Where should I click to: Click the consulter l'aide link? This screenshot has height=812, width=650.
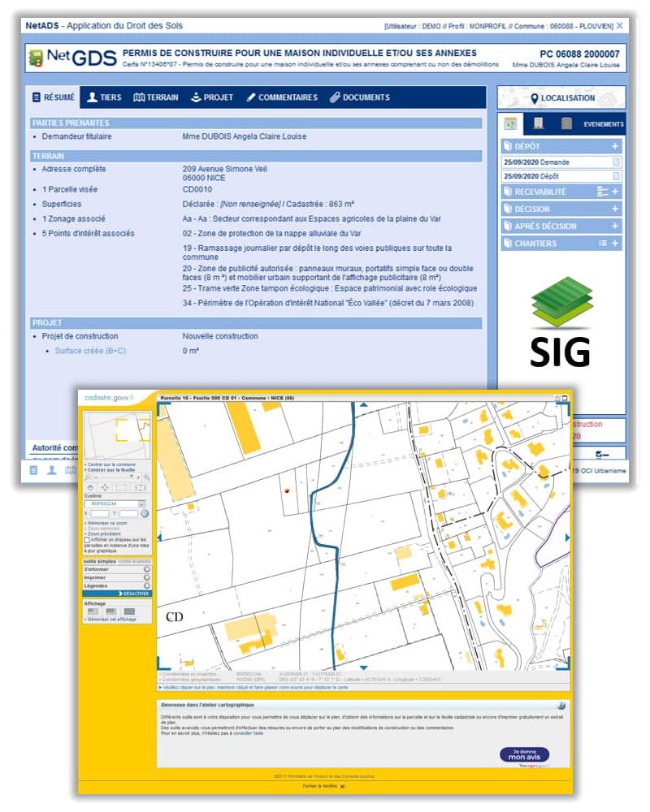tap(248, 733)
